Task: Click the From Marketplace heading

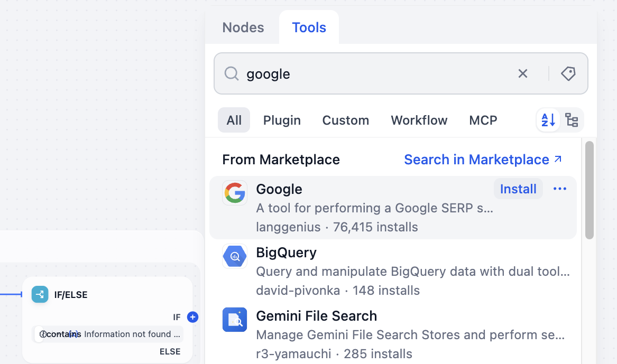Action: click(281, 160)
